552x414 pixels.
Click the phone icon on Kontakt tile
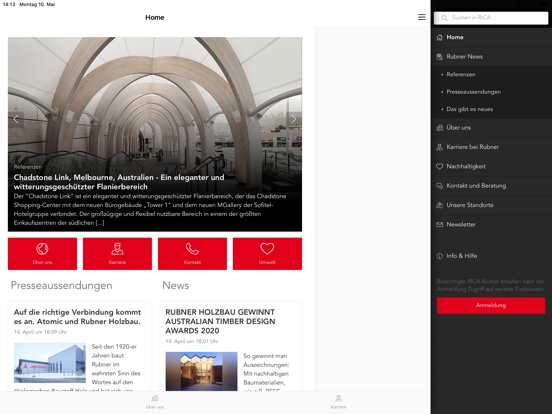[192, 249]
